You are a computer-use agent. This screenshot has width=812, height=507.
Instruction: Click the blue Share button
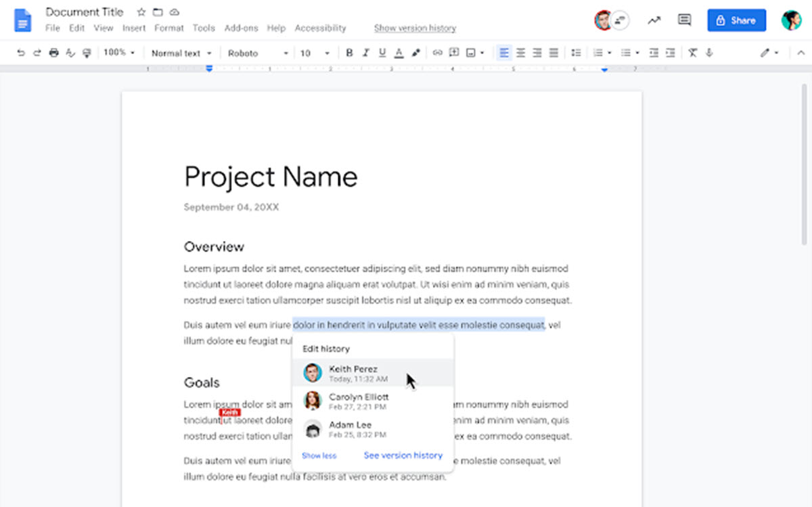(736, 20)
